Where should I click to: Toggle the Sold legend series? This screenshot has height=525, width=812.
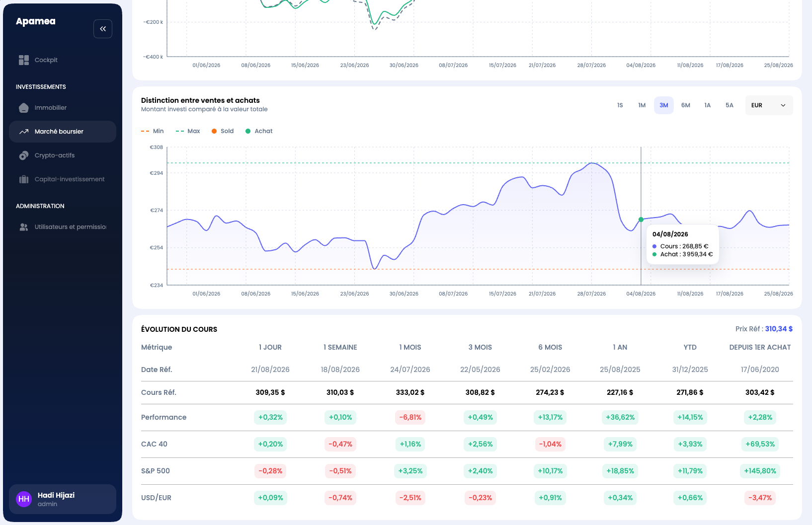pyautogui.click(x=223, y=131)
